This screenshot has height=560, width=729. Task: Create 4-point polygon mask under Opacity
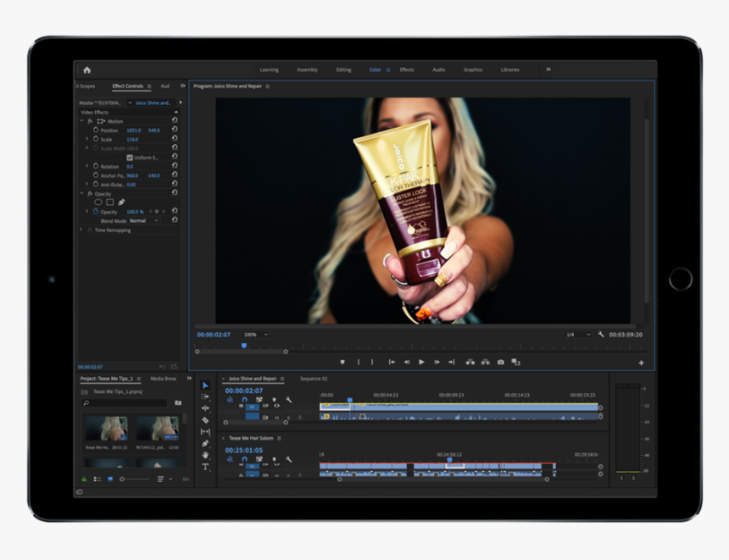(109, 202)
